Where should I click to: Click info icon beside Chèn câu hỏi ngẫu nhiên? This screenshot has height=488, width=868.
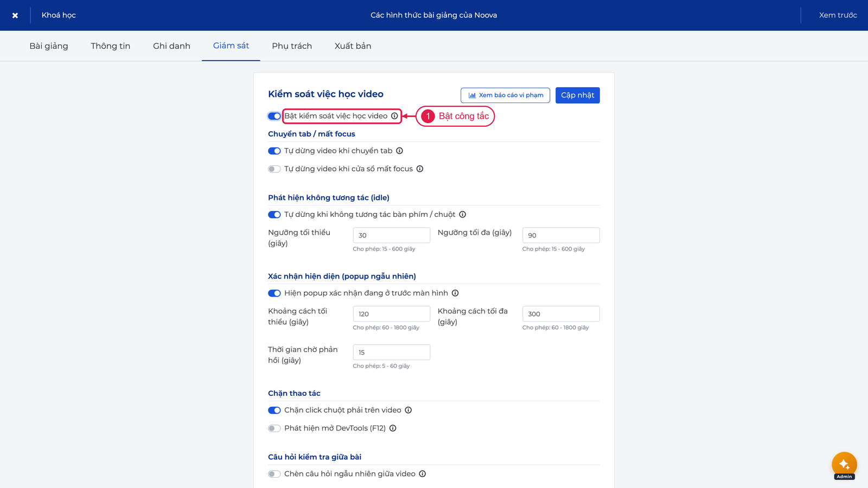click(423, 473)
